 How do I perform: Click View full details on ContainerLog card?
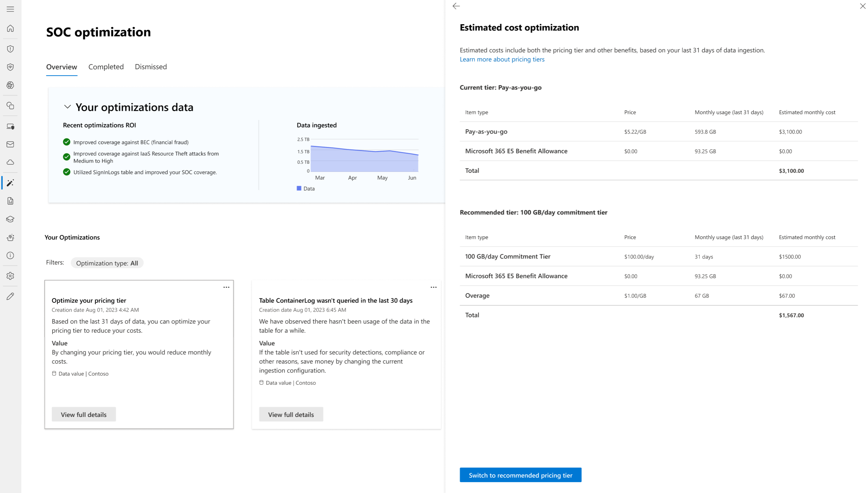(x=291, y=414)
